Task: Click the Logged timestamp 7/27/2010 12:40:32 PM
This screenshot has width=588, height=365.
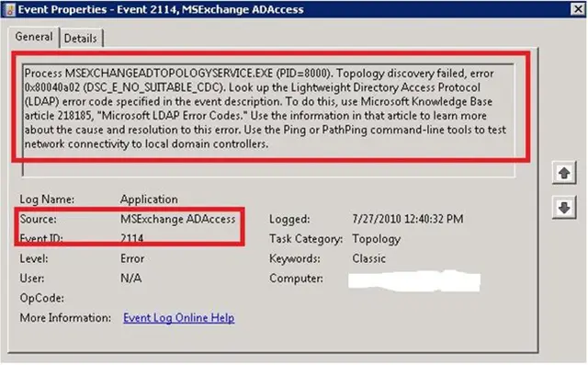Action: point(408,219)
